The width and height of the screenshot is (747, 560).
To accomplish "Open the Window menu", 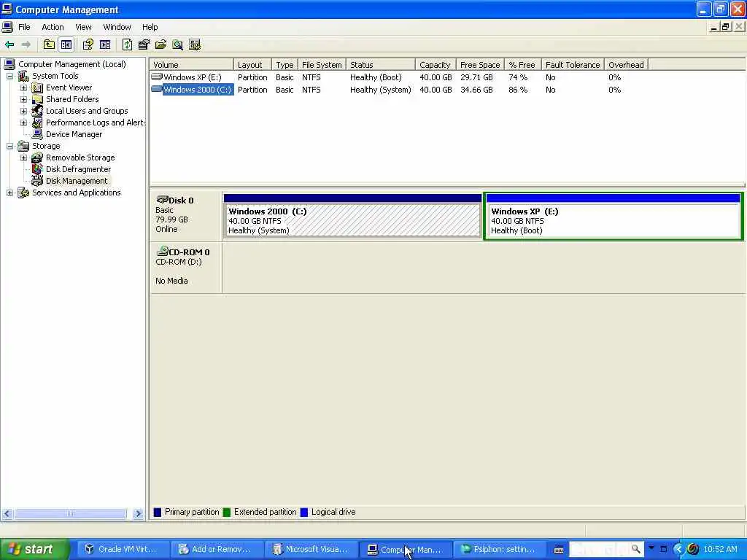I will 117,27.
